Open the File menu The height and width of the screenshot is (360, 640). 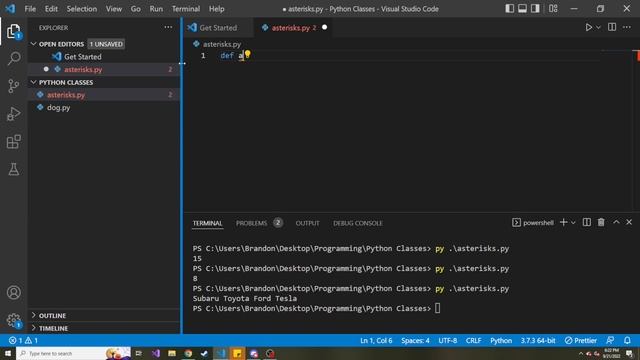30,9
